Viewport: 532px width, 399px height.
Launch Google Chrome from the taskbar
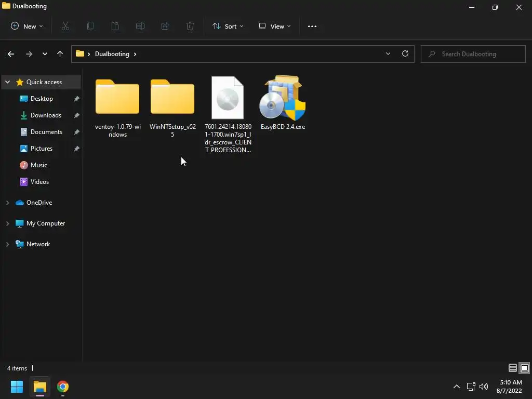tap(63, 387)
